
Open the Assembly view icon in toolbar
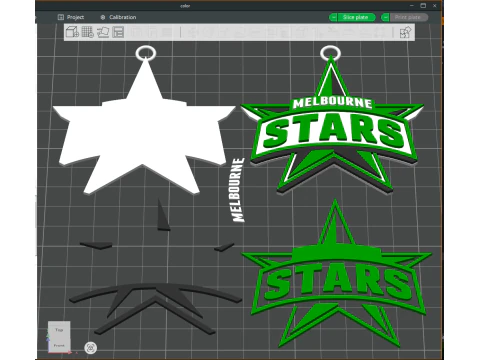point(405,33)
